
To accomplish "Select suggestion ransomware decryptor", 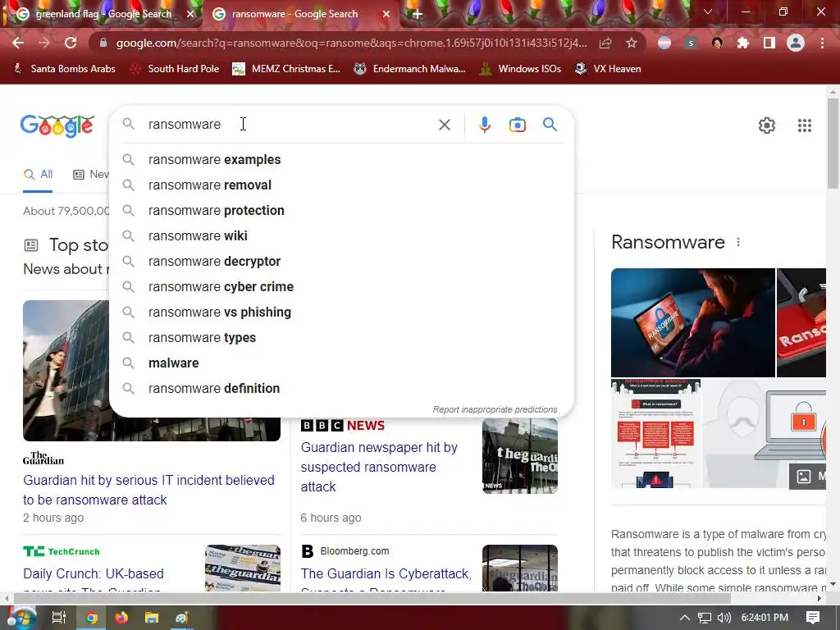I will pos(341,262).
